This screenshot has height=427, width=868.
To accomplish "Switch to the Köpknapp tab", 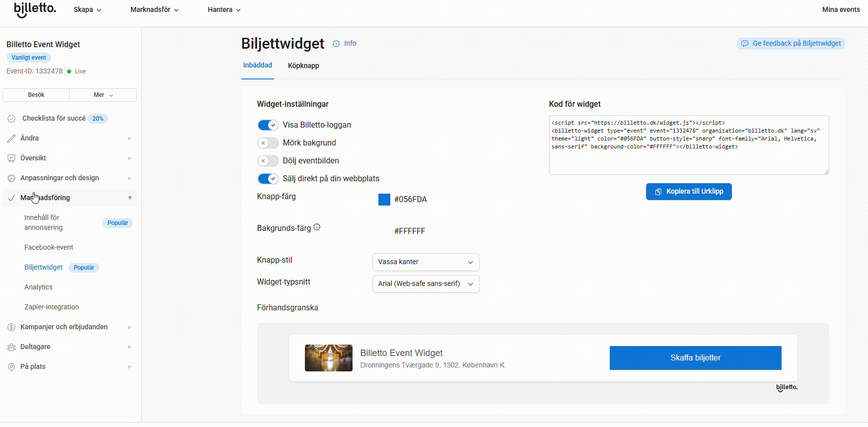I will pyautogui.click(x=303, y=66).
